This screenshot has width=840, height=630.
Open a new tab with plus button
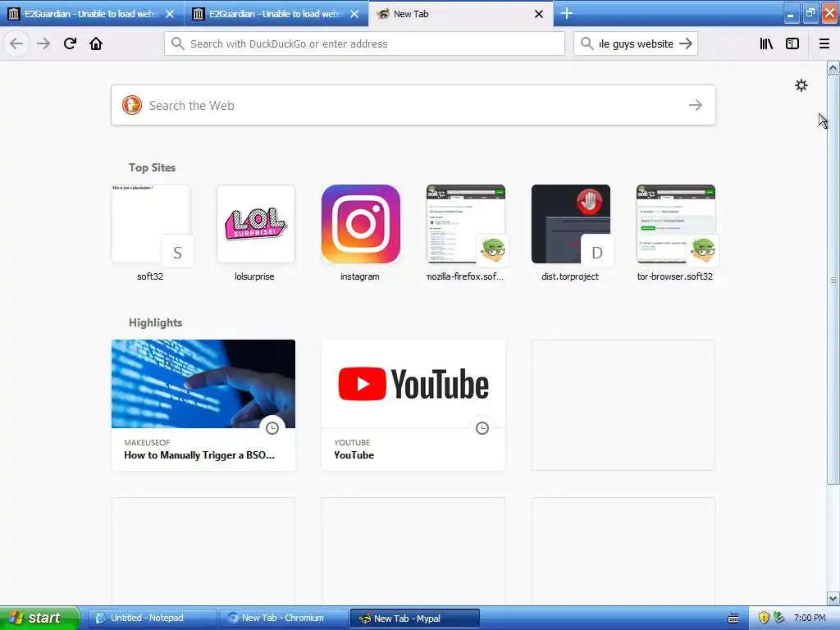coord(567,13)
